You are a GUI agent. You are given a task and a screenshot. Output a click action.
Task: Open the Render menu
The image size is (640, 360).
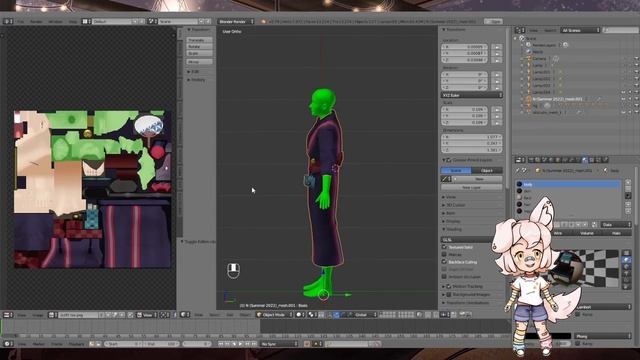36,21
